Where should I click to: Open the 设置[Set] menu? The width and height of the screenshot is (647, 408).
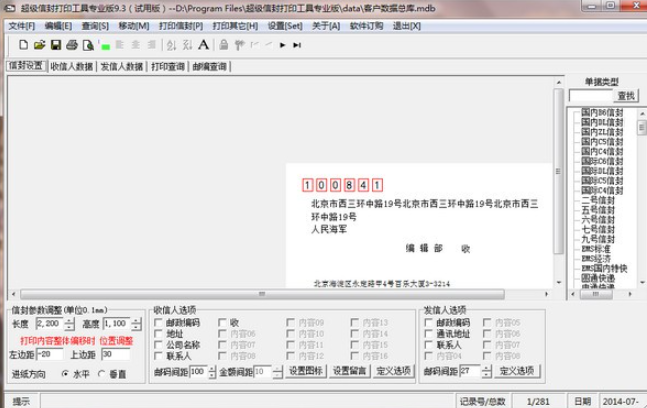[x=285, y=26]
